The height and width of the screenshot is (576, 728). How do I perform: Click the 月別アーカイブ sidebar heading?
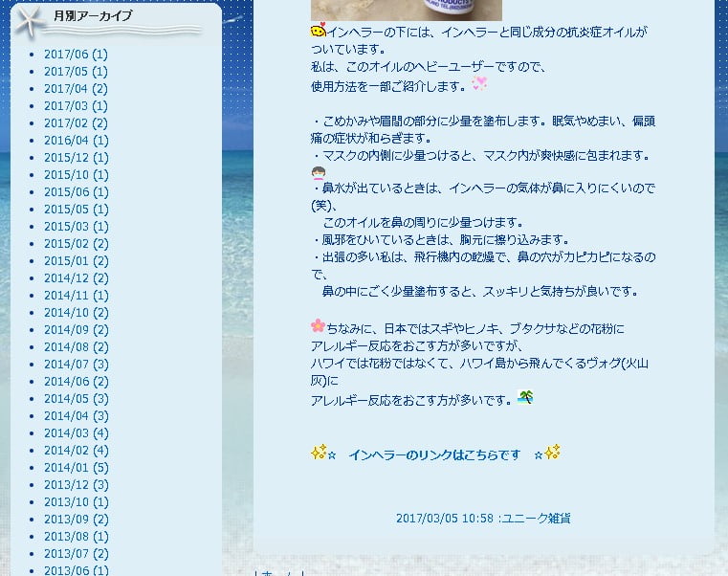pyautogui.click(x=93, y=16)
